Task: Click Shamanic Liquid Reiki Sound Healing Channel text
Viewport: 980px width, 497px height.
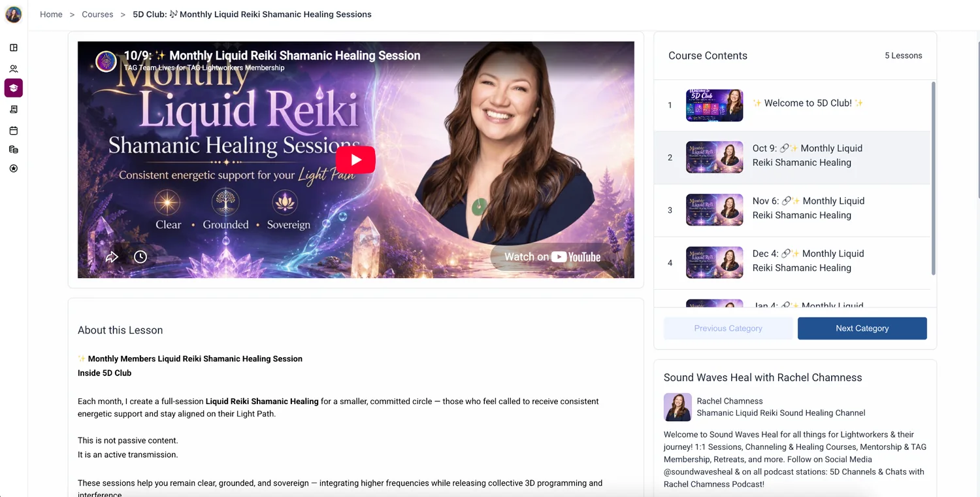Action: (x=781, y=413)
